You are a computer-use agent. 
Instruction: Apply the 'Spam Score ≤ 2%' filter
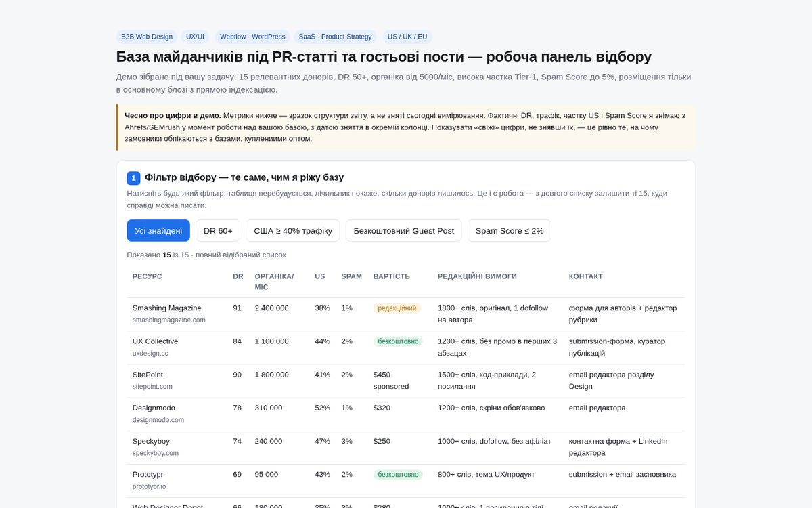click(x=510, y=230)
